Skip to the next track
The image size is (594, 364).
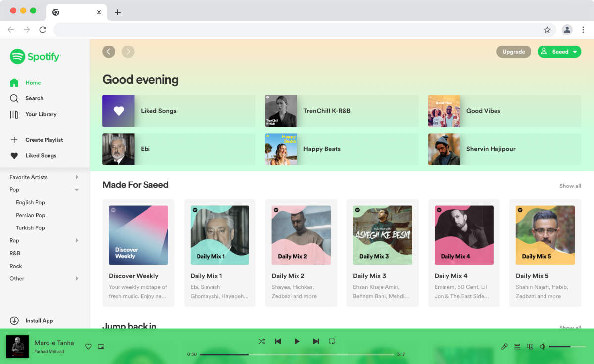pyautogui.click(x=316, y=341)
